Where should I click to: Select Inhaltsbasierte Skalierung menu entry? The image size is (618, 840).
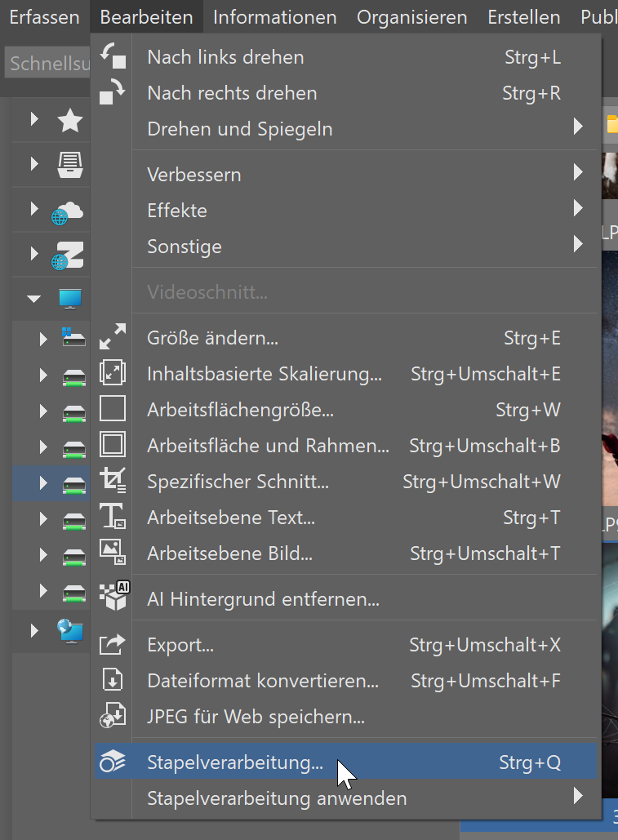click(264, 373)
